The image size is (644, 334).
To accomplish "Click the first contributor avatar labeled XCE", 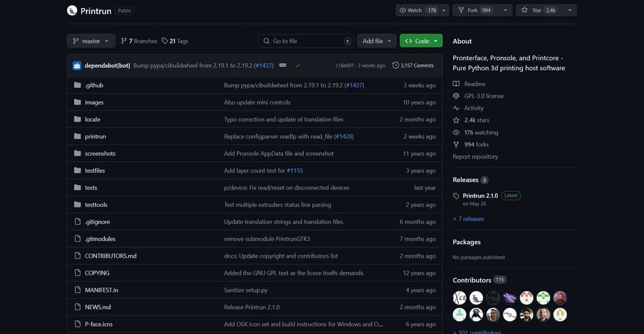I will [x=460, y=298].
